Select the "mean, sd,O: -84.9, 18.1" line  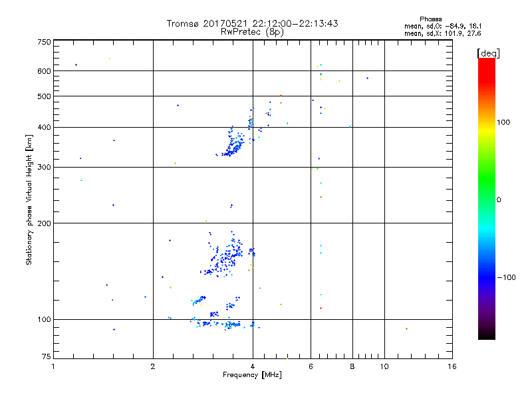443,26
